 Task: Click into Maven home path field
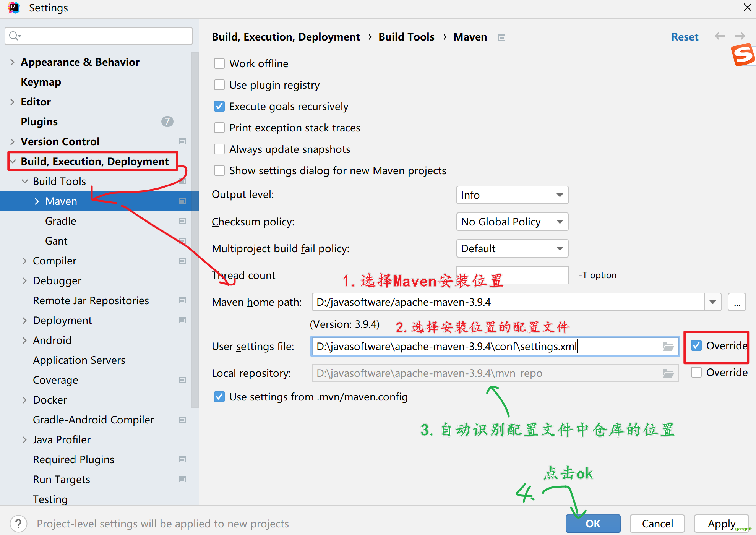tap(508, 302)
